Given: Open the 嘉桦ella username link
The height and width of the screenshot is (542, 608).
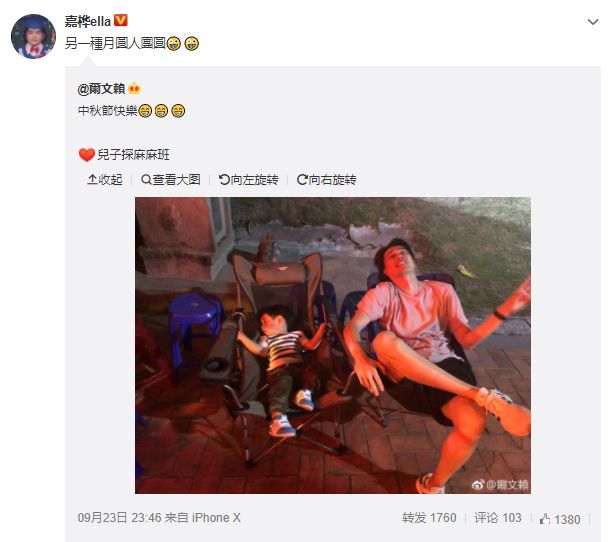Looking at the screenshot, I should [x=88, y=21].
